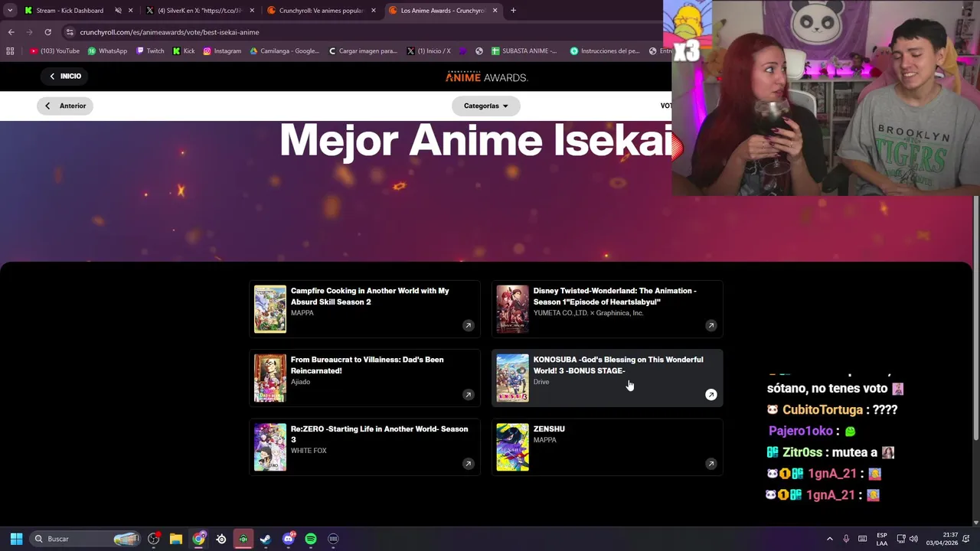Open the clock showing 21:37
The width and height of the screenshot is (980, 551).
942,539
